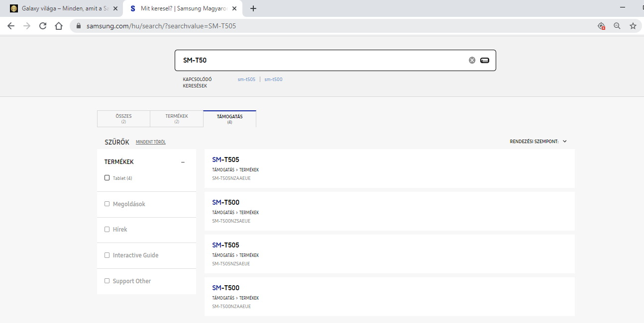Go back to previous page
This screenshot has height=323, width=644.
pyautogui.click(x=11, y=26)
